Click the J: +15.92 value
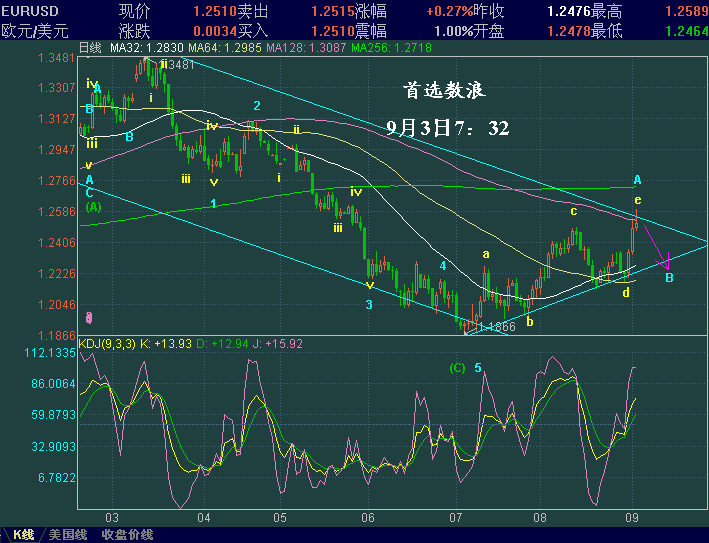 tap(278, 344)
